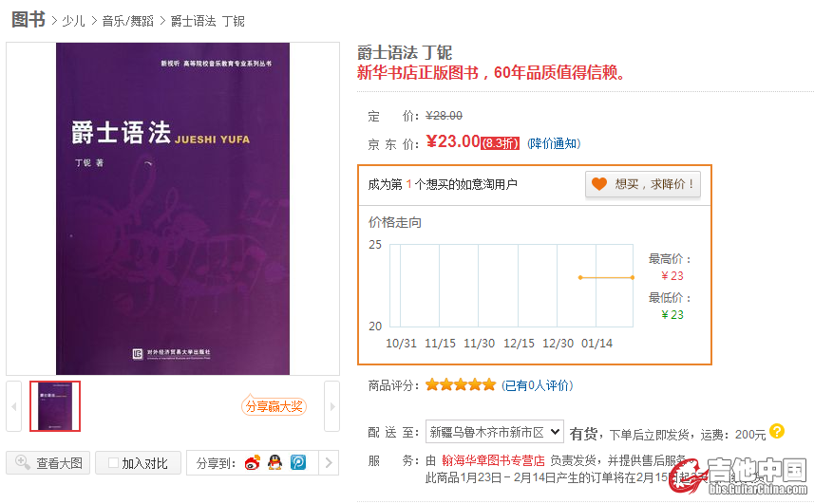Click the five-star rating icons
The height and width of the screenshot is (504, 814).
coord(461,384)
